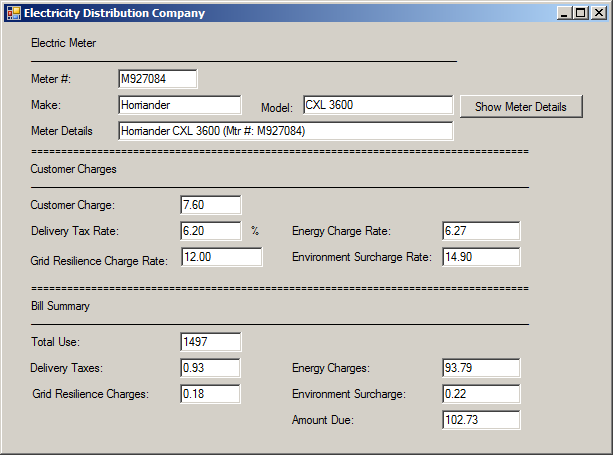Select the Meter # text box
Screen dimensions: 613x455
pyautogui.click(x=158, y=79)
